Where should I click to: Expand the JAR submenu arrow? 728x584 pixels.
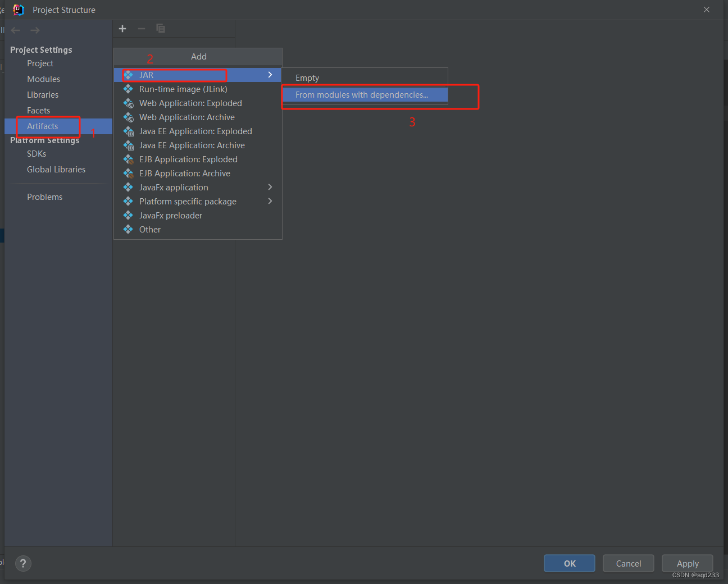click(x=270, y=75)
